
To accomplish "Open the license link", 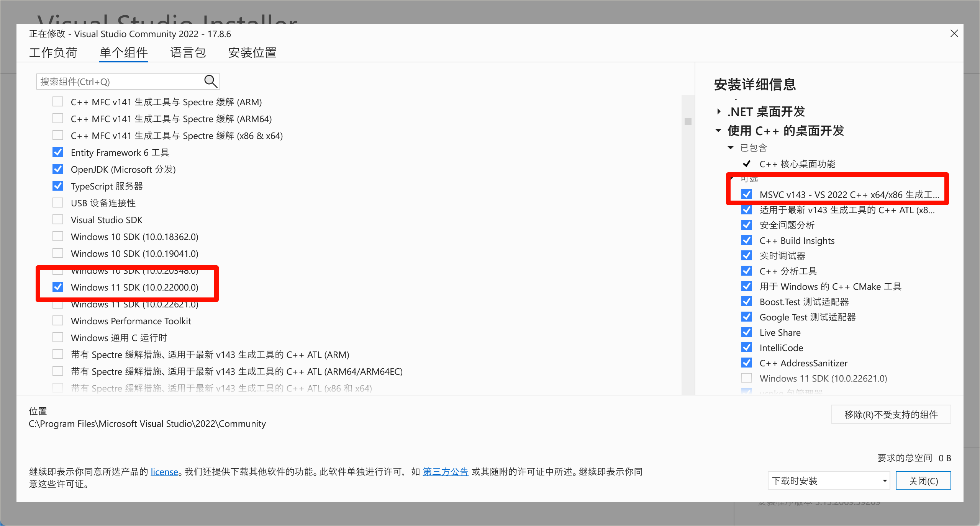I will (164, 472).
